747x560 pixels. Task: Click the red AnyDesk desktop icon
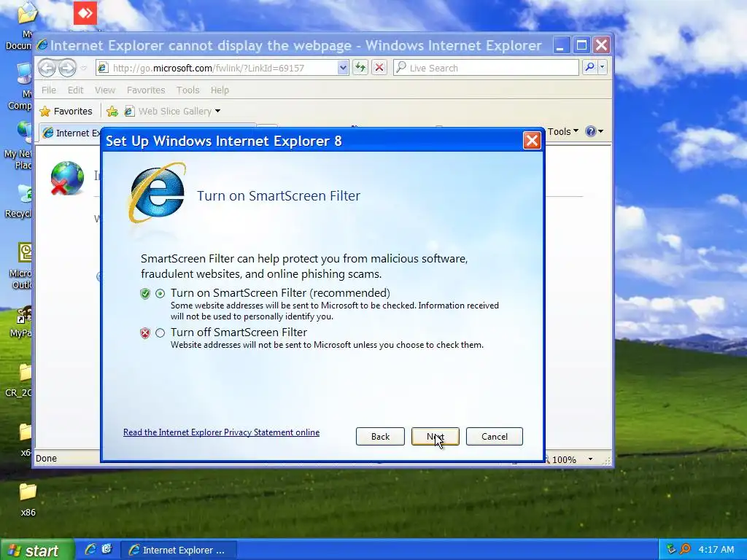[85, 13]
